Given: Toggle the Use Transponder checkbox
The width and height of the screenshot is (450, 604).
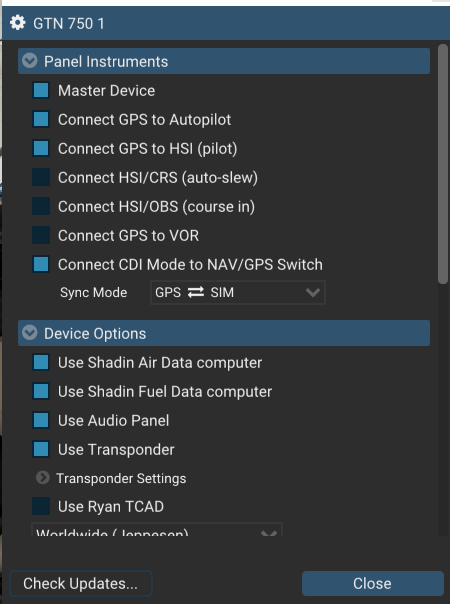Looking at the screenshot, I should [41, 449].
